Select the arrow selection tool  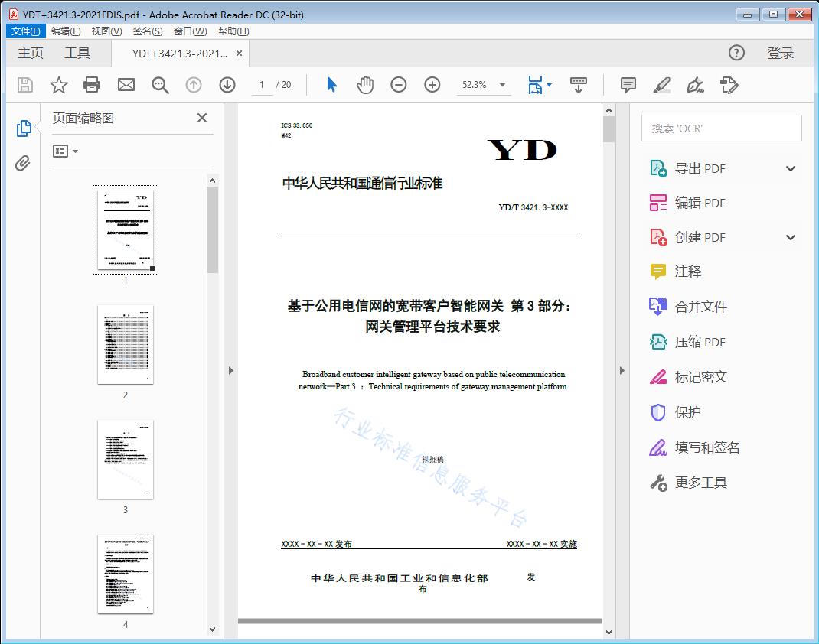point(331,84)
